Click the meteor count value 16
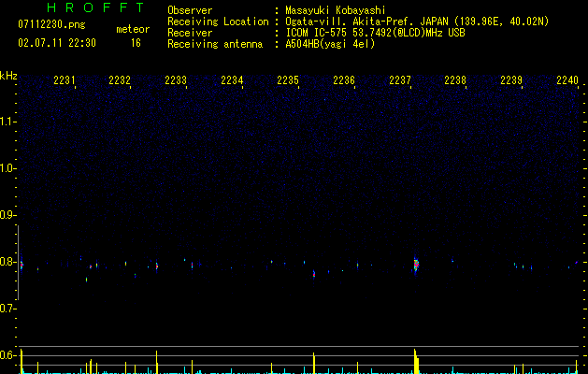 pyautogui.click(x=136, y=43)
